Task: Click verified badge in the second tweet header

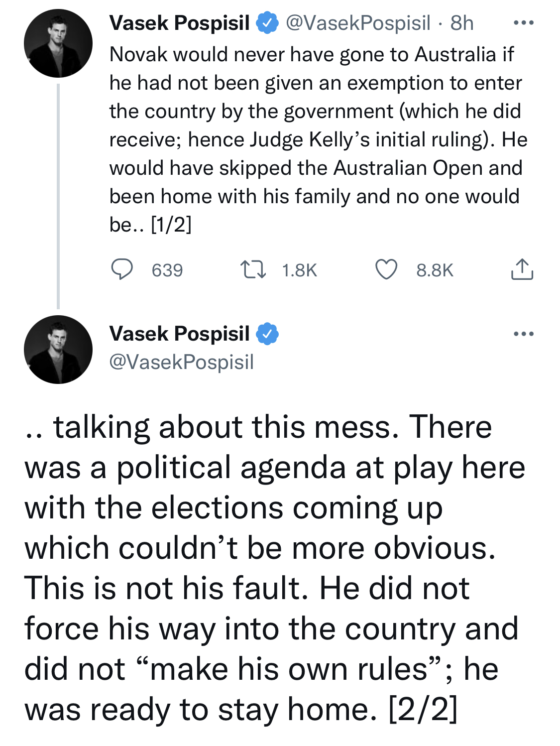Action: tap(267, 334)
